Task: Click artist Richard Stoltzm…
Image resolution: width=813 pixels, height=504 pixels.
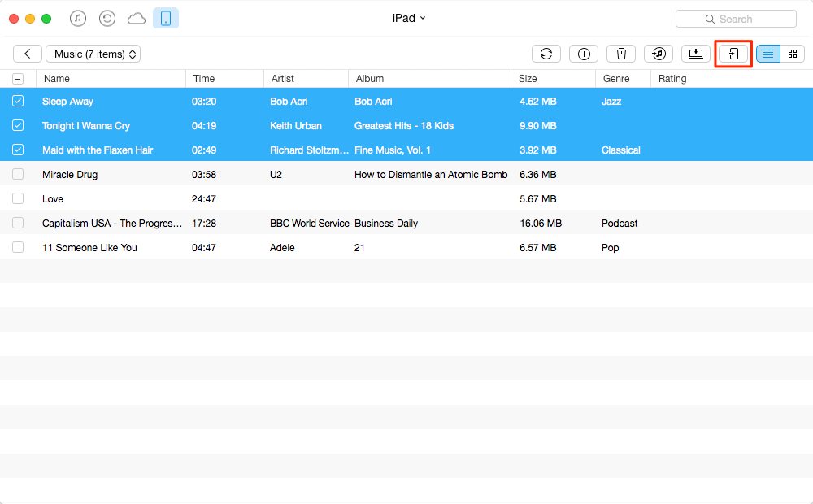Action: pyautogui.click(x=309, y=150)
